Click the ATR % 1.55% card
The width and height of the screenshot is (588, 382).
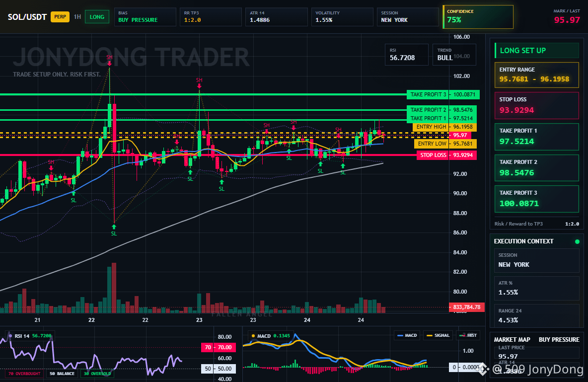(x=537, y=288)
